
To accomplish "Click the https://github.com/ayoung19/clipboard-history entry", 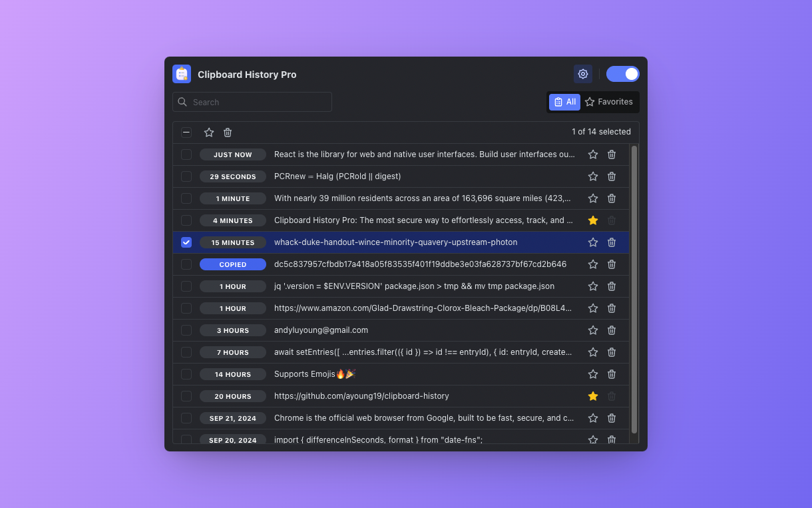I will click(x=361, y=396).
